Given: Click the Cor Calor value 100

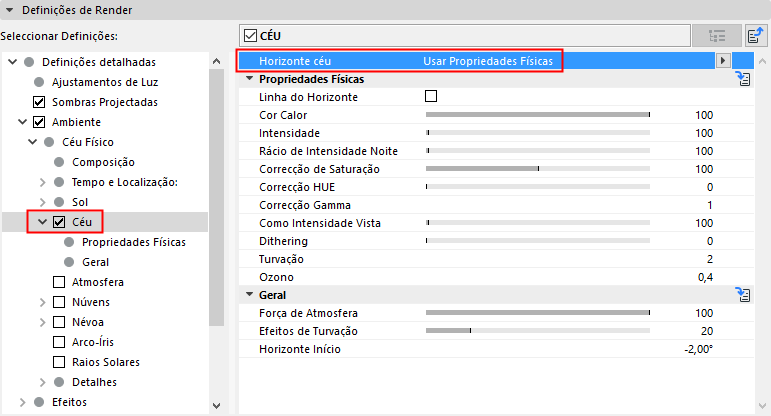Looking at the screenshot, I should tap(704, 115).
